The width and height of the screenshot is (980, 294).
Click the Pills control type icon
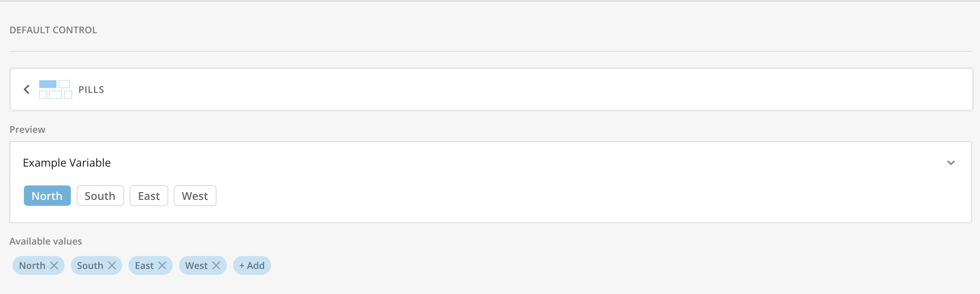coord(55,90)
